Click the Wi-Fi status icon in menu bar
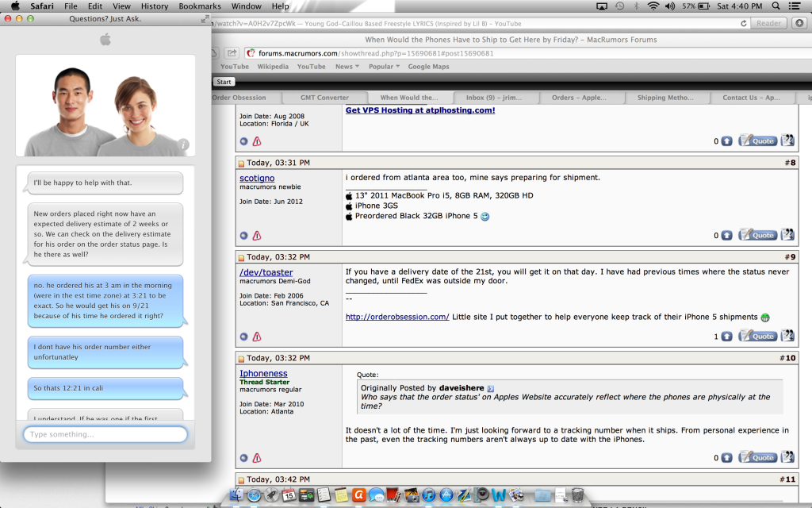 click(653, 6)
